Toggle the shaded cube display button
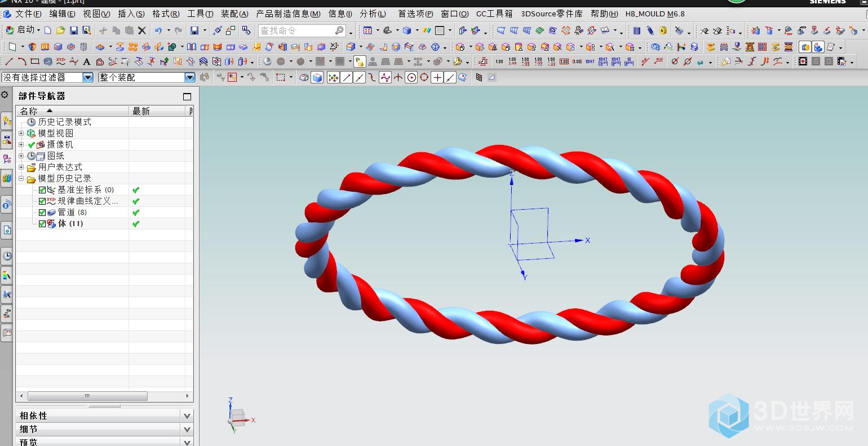Image resolution: width=868 pixels, height=446 pixels. click(317, 77)
